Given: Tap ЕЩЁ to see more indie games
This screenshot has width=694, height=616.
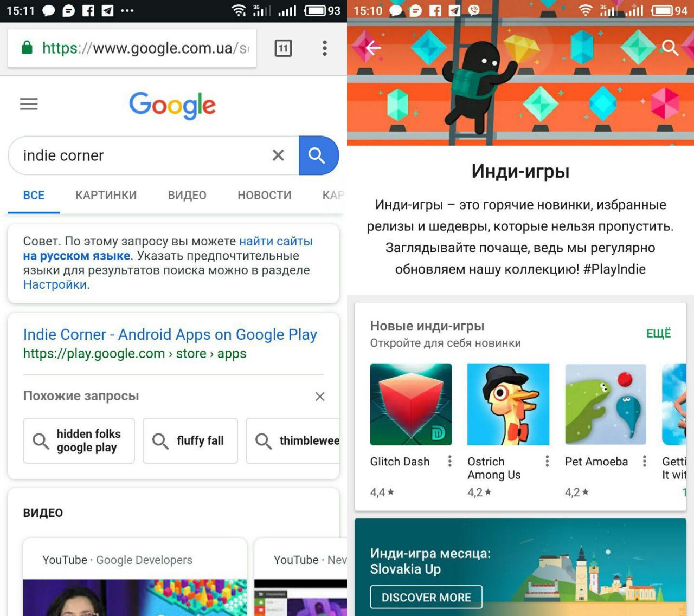Looking at the screenshot, I should point(658,333).
